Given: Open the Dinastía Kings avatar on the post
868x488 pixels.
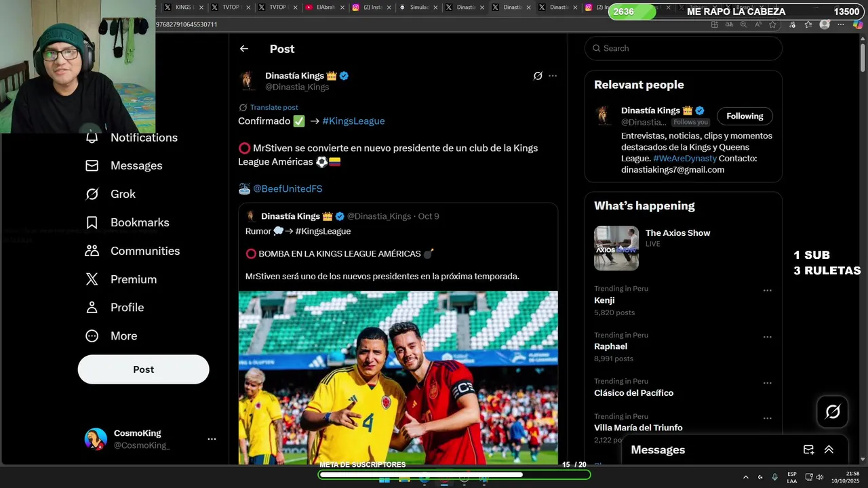Looking at the screenshot, I should click(x=248, y=81).
